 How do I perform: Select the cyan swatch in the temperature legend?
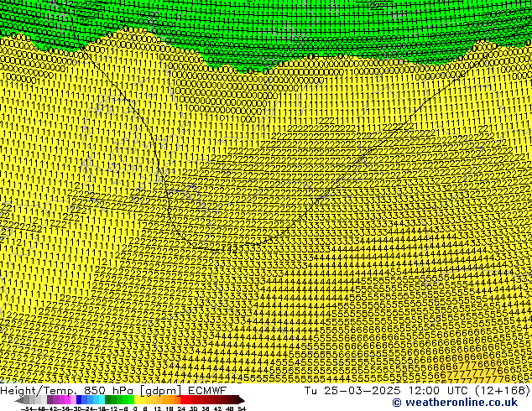pos(102,400)
